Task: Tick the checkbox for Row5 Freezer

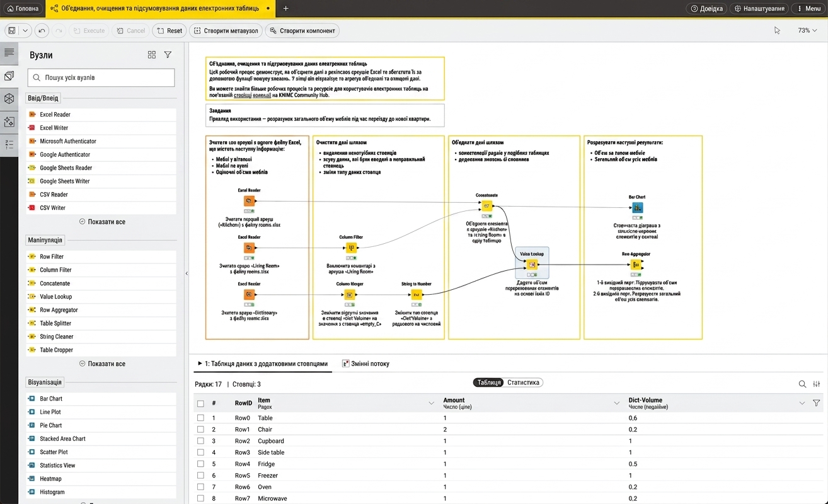Action: pos(200,475)
